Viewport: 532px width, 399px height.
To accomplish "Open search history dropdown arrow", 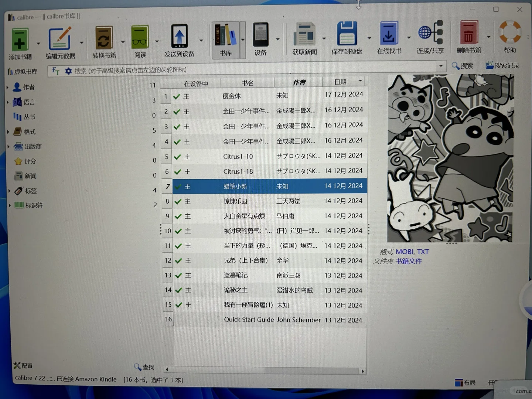I will point(441,66).
